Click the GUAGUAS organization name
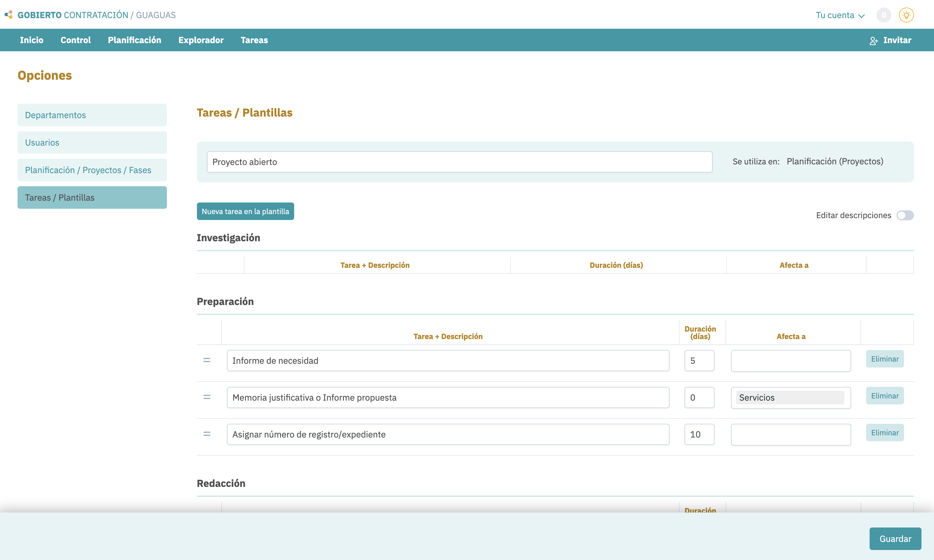The height and width of the screenshot is (560, 934). pos(156,15)
